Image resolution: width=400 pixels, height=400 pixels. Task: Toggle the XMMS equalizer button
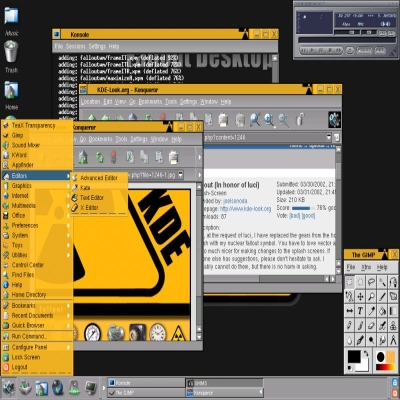pos(382,33)
